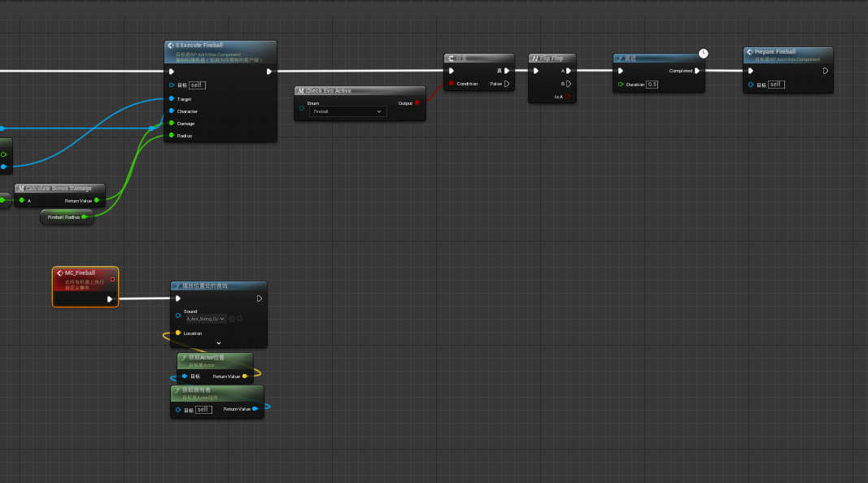868x483 pixels.
Task: Click the blue wire reroute knot near Character pin
Action: click(151, 128)
